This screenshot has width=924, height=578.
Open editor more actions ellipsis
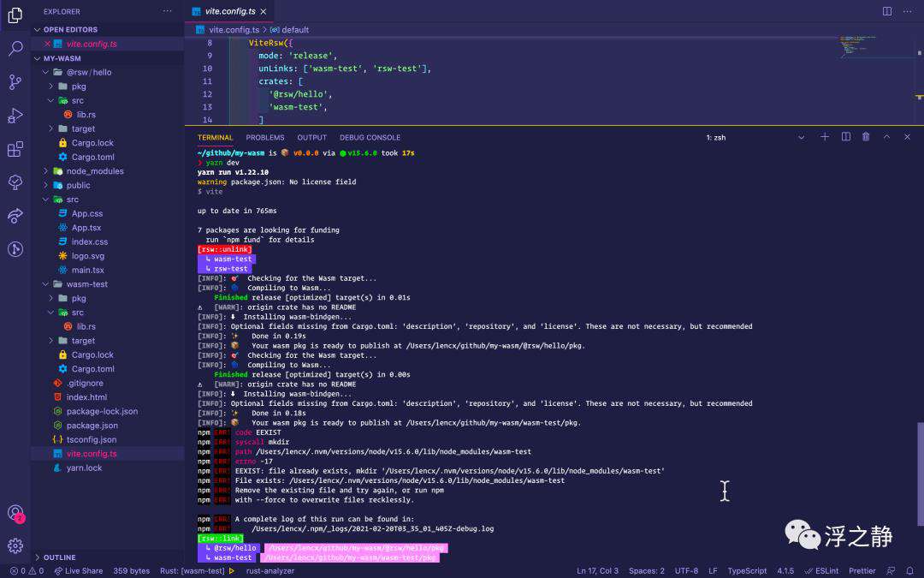(x=908, y=11)
